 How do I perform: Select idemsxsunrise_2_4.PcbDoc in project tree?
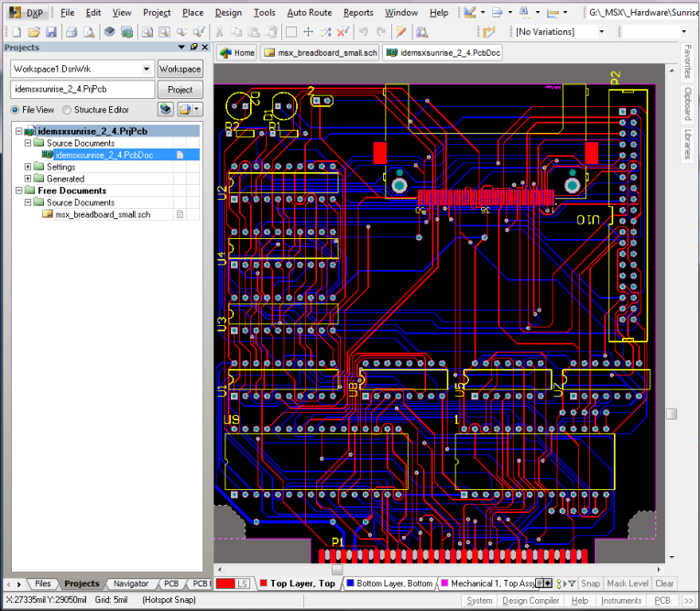(x=104, y=155)
